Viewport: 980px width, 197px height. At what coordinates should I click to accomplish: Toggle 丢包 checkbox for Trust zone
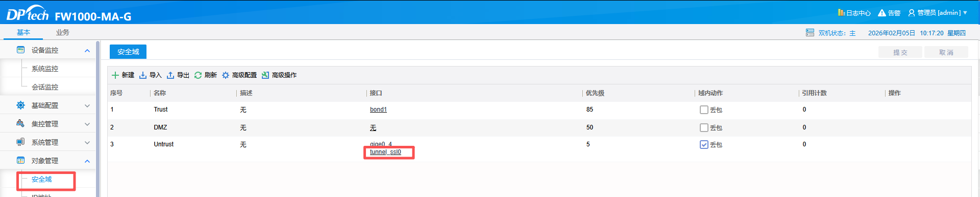(x=704, y=110)
